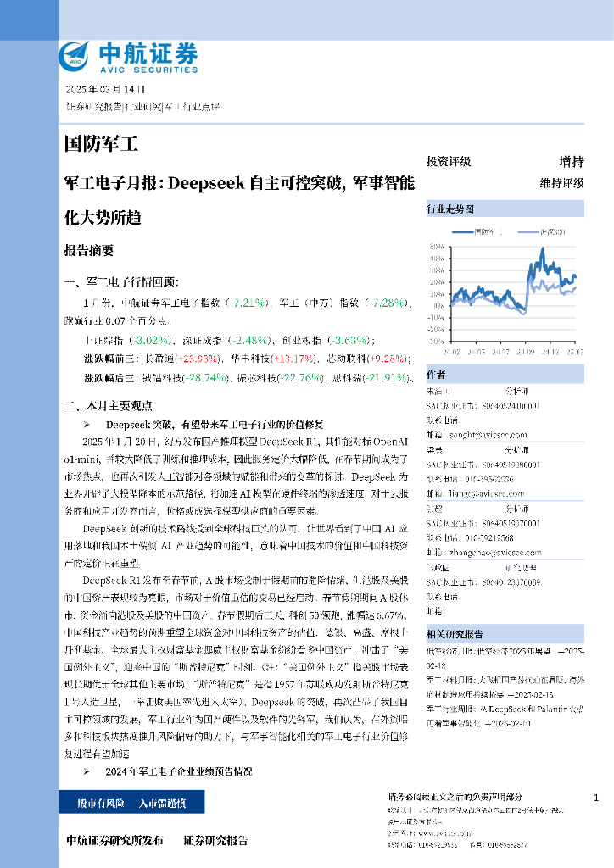Click the SAC number S0640123070039
Image resolution: width=614 pixels, height=868 pixels.
(510, 582)
